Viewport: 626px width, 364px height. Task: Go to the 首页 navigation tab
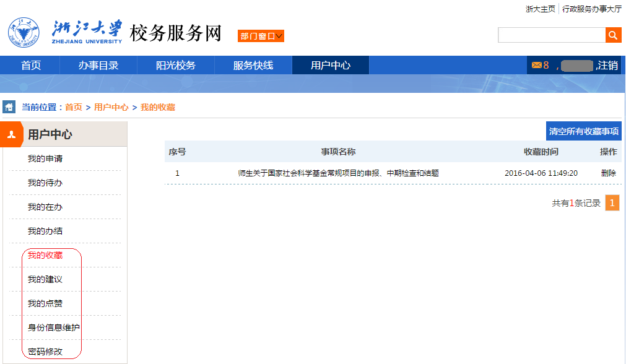pos(30,66)
